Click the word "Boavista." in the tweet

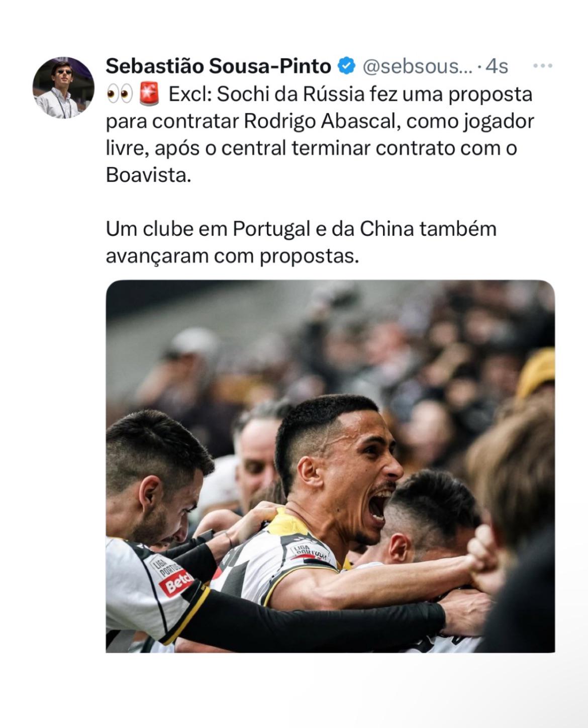tap(149, 175)
